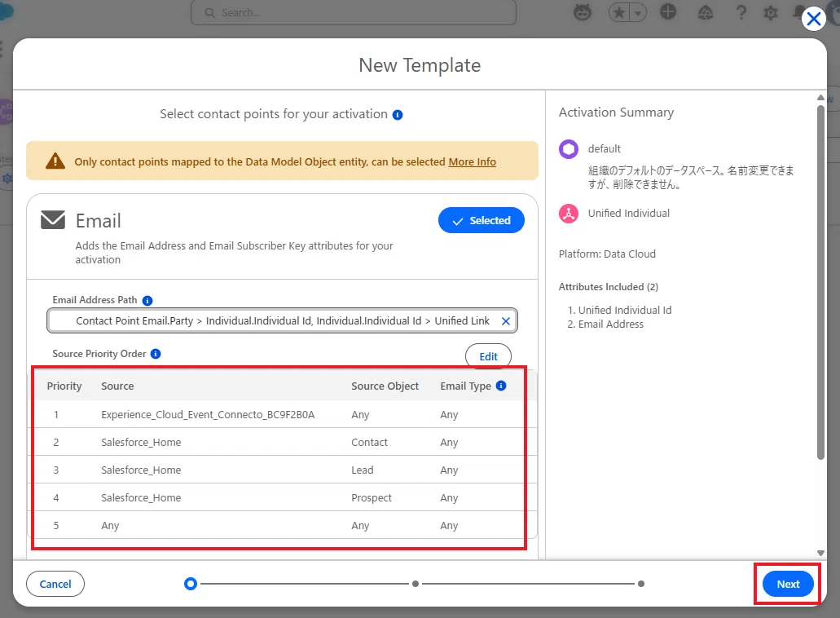Open the favorites list dropdown arrow
The width and height of the screenshot is (840, 618).
point(638,13)
